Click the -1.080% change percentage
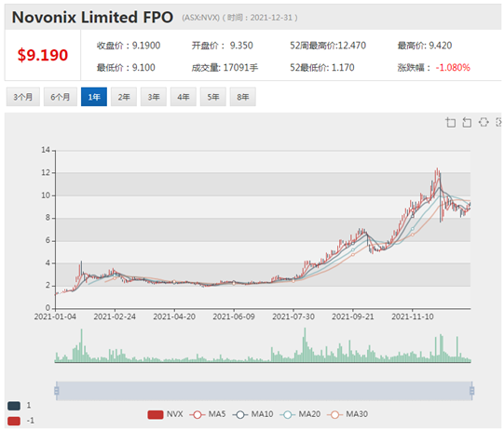Image resolution: width=504 pixels, height=430 pixels. [x=453, y=67]
